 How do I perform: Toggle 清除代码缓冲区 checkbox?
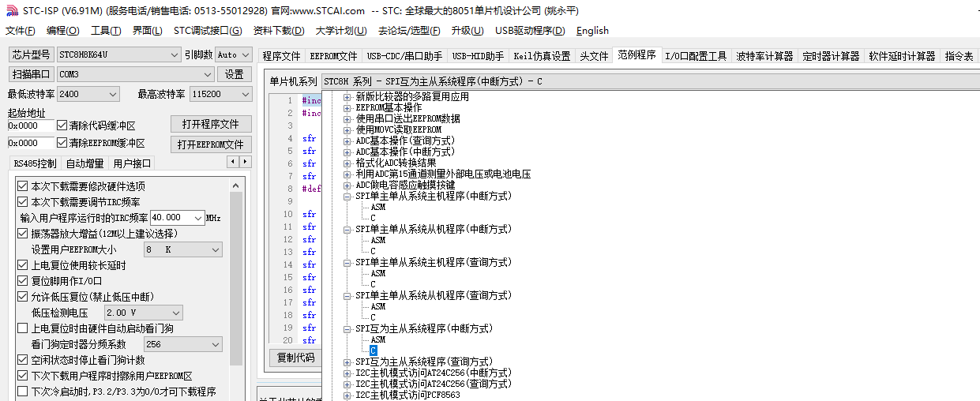tap(62, 126)
